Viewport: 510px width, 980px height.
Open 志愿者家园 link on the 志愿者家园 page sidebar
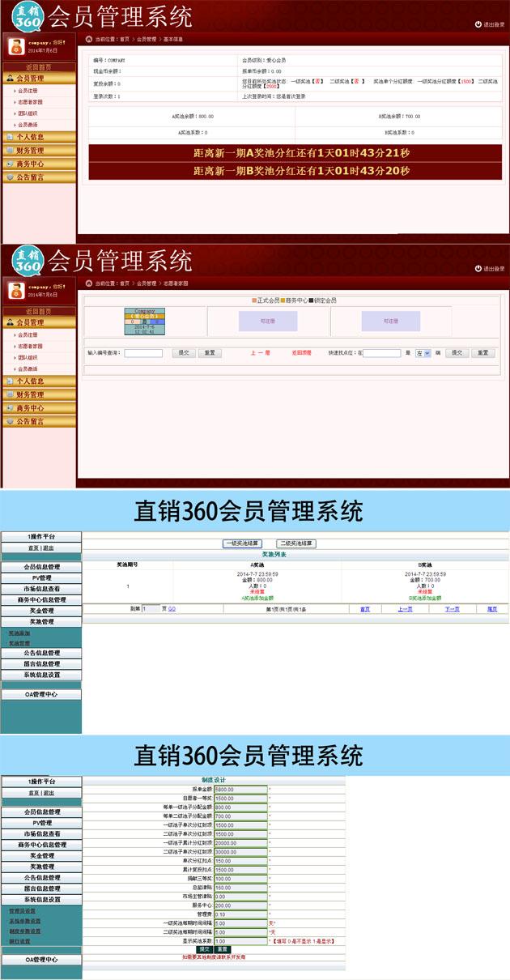[30, 346]
